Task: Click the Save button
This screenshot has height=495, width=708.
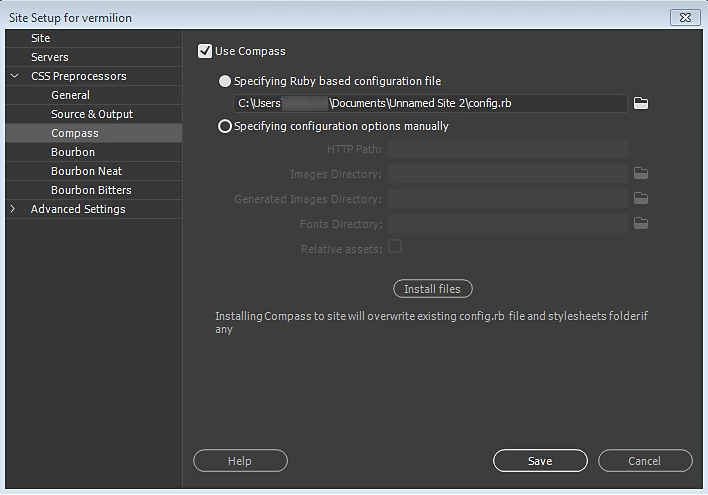Action: pos(540,461)
